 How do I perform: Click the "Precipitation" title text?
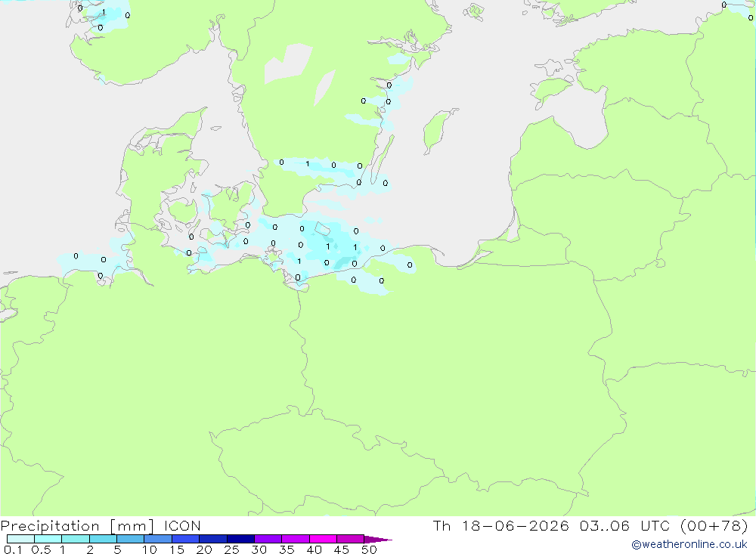point(50,526)
